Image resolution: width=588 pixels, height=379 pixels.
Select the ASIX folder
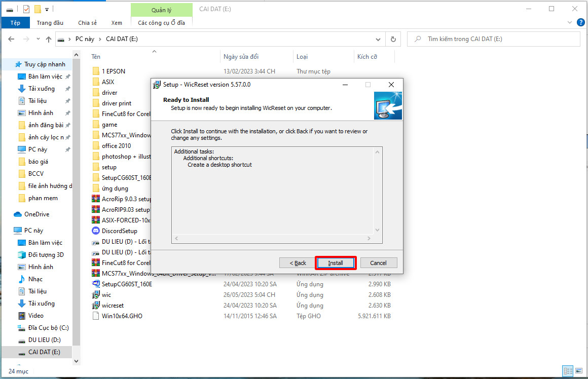pyautogui.click(x=108, y=82)
